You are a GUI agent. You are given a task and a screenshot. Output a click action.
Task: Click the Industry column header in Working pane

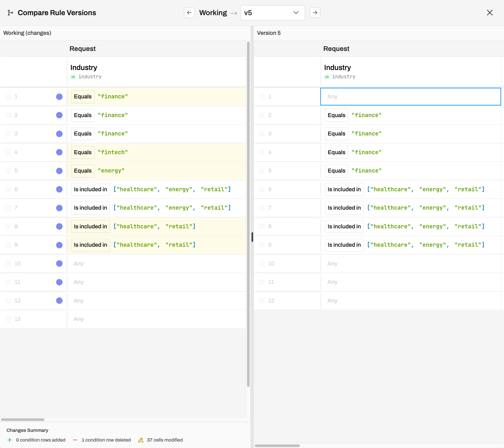84,68
